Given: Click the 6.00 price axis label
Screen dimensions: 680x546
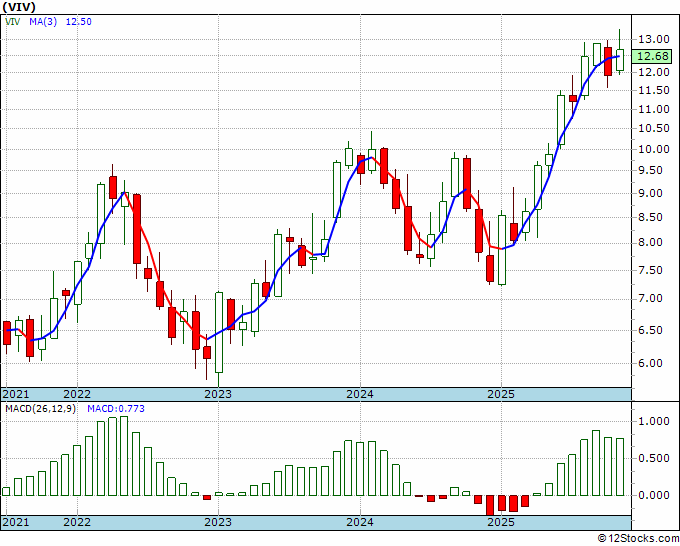Looking at the screenshot, I should coord(651,363).
